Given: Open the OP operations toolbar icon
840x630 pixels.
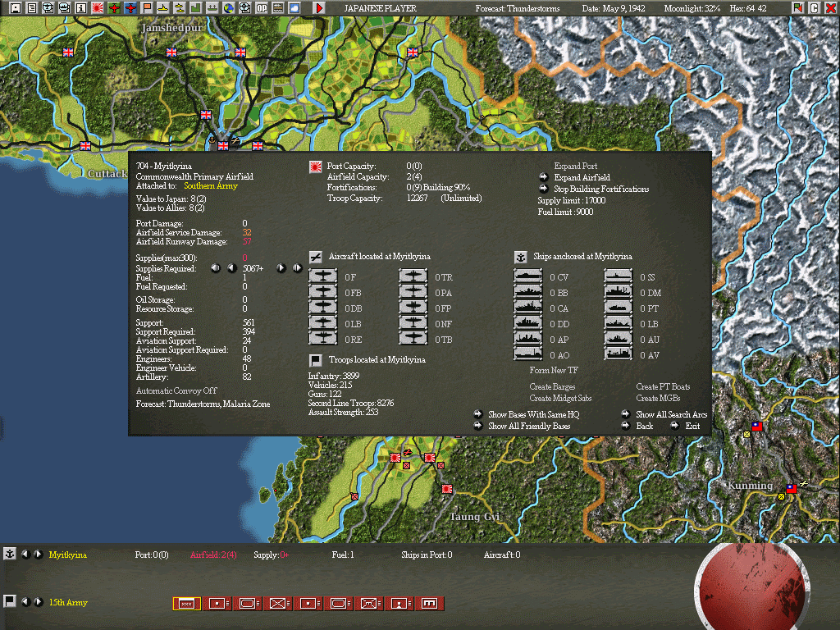Looking at the screenshot, I should pyautogui.click(x=262, y=7).
